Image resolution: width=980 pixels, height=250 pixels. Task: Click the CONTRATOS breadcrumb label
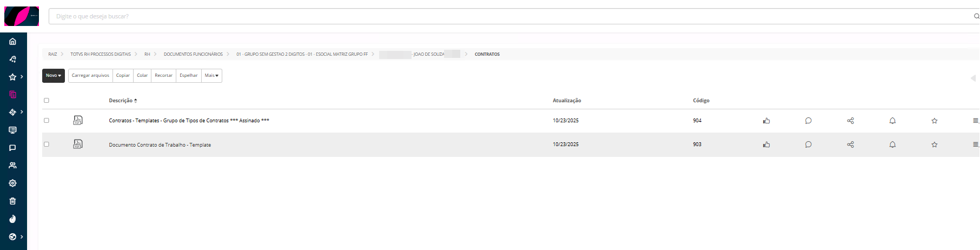[x=487, y=54]
